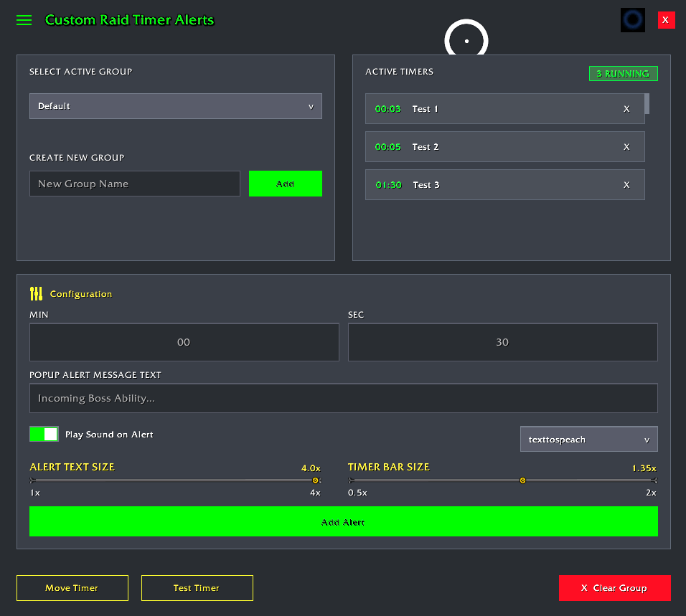This screenshot has height=616, width=686.
Task: Click the white circular ring indicator
Action: pos(466,39)
